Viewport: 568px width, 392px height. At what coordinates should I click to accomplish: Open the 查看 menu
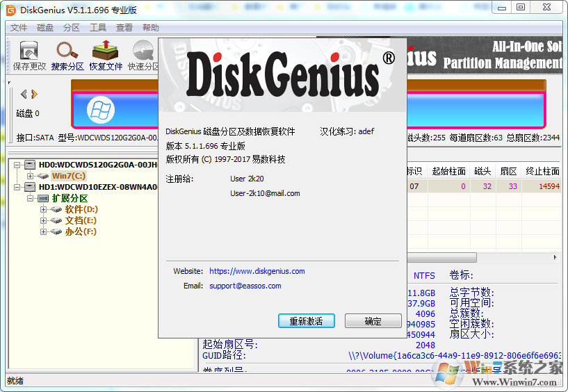click(x=124, y=28)
